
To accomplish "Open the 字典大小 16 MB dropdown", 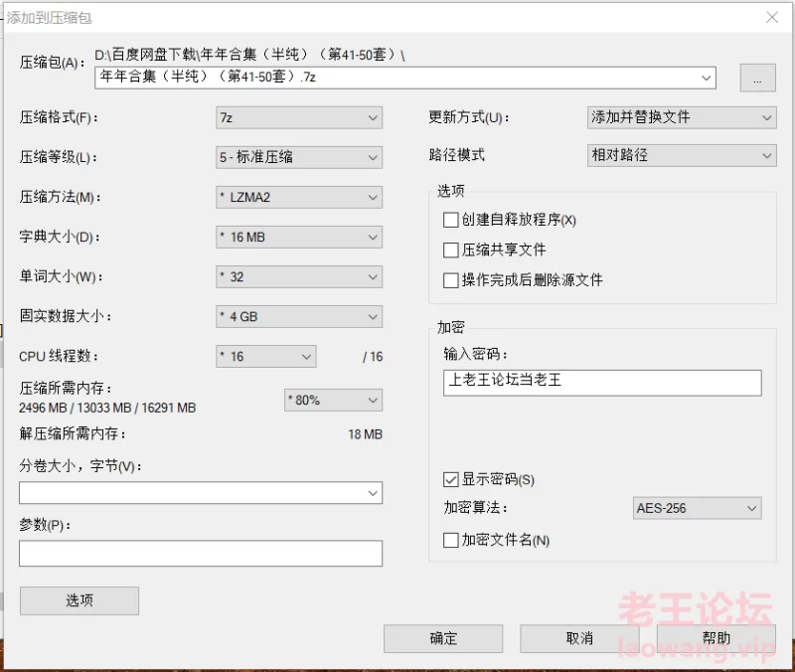I will 299,237.
